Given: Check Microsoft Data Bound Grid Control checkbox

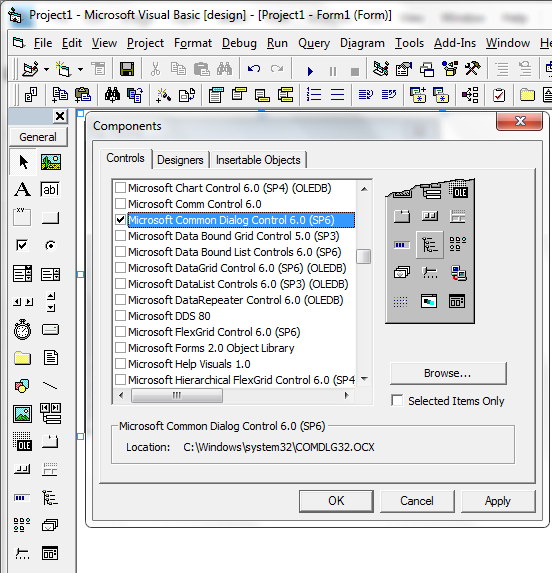Looking at the screenshot, I should click(x=120, y=236).
